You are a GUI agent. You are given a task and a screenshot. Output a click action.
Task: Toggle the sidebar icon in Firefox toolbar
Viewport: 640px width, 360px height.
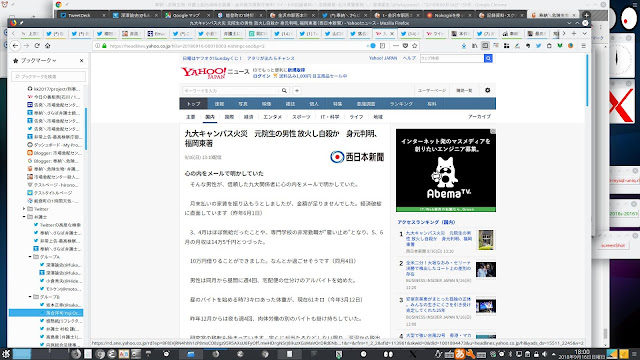485,46
